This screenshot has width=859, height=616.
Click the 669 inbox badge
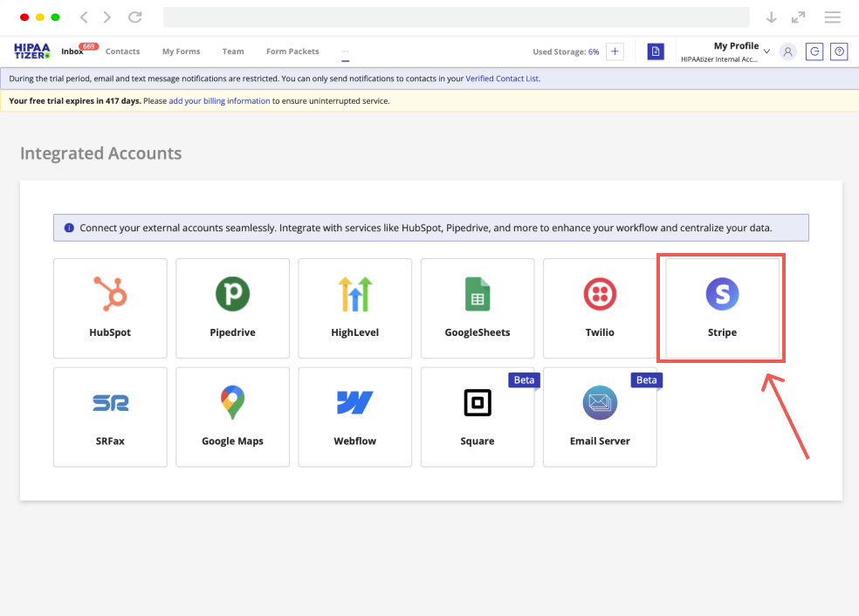click(x=89, y=46)
